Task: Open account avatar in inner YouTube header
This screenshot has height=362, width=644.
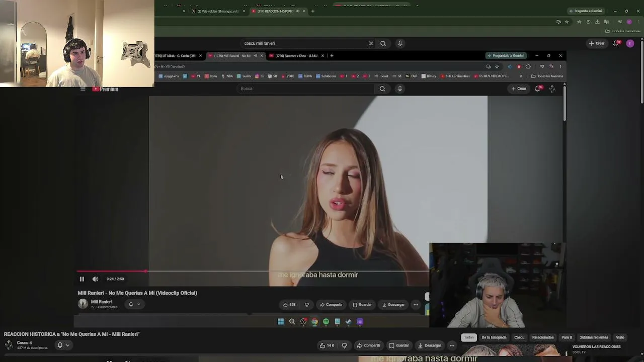Action: coord(552,88)
